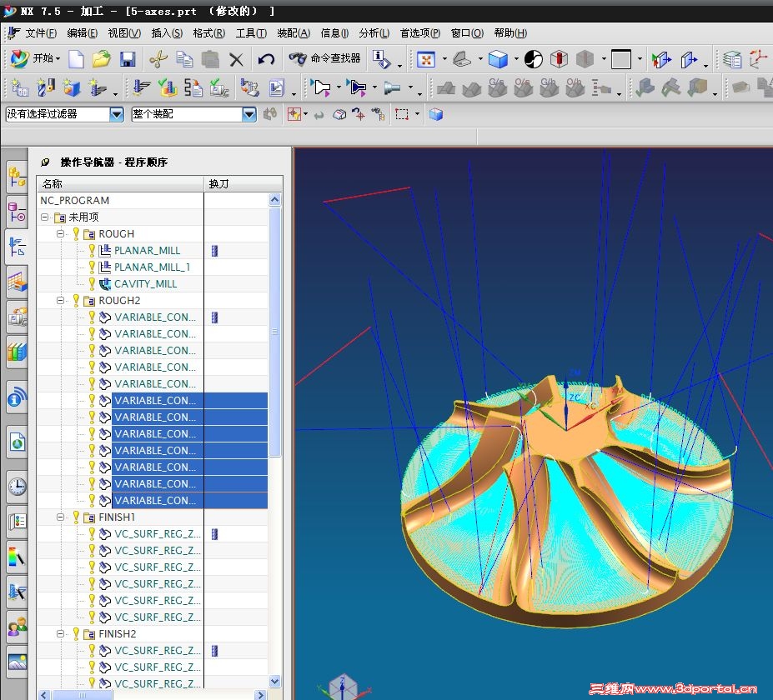Image resolution: width=773 pixels, height=700 pixels.
Task: Select the PLANAR_MILL operation
Action: point(147,250)
